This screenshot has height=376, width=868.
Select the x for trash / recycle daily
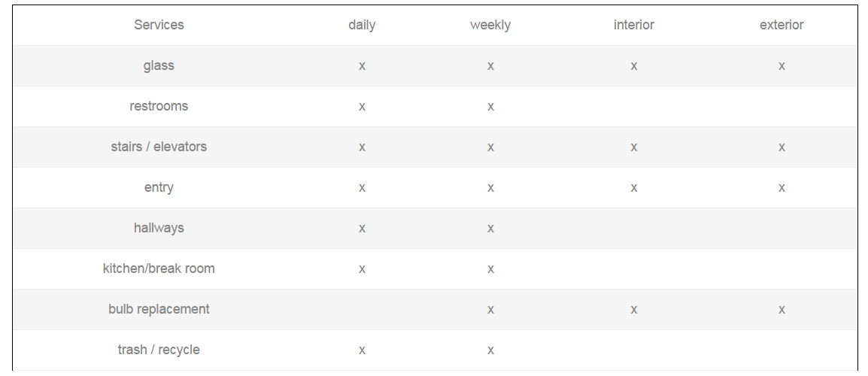[x=362, y=350]
